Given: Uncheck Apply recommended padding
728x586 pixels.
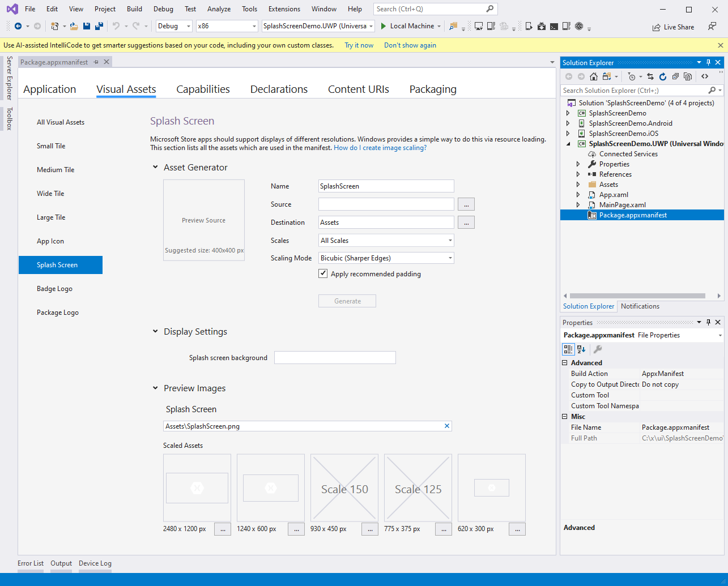Looking at the screenshot, I should pyautogui.click(x=323, y=274).
